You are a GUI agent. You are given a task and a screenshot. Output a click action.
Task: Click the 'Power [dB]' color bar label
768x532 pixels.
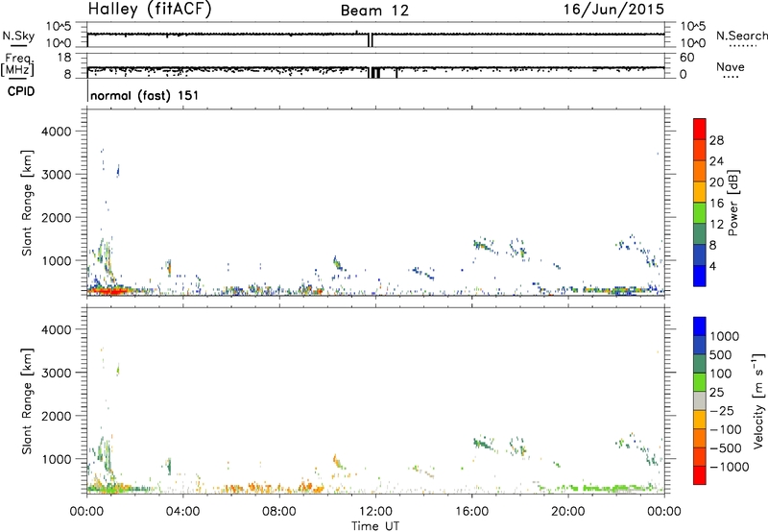pyautogui.click(x=732, y=203)
